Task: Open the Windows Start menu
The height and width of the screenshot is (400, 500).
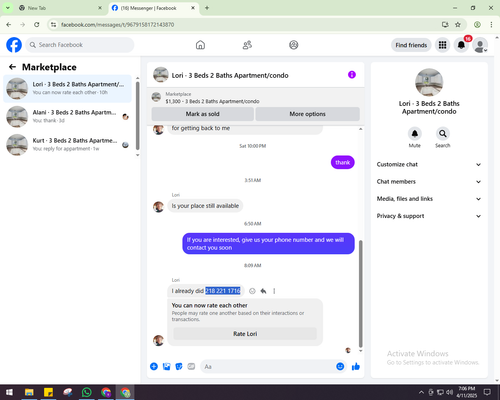Action: coord(9,392)
